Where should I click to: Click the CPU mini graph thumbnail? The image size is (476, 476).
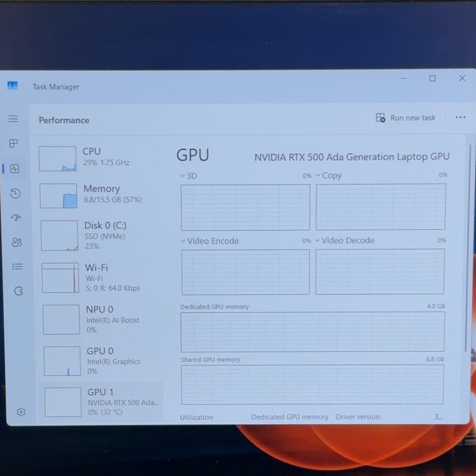pyautogui.click(x=57, y=159)
